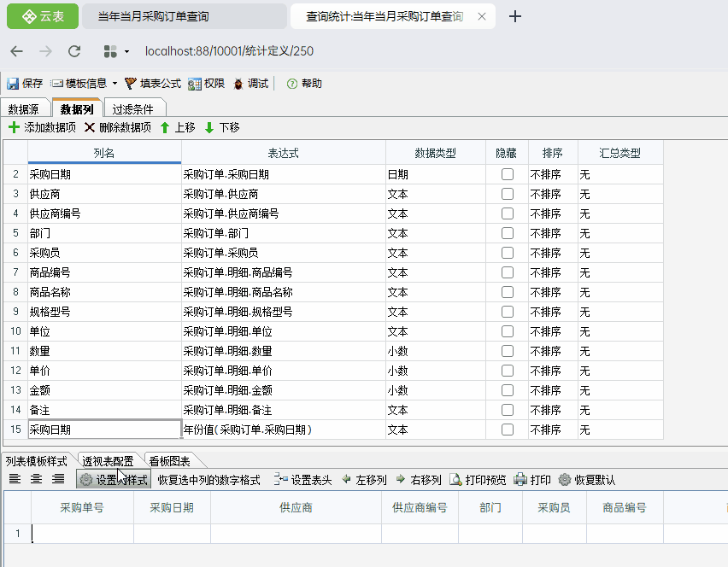Click 添加数据项 green plus icon

[14, 127]
